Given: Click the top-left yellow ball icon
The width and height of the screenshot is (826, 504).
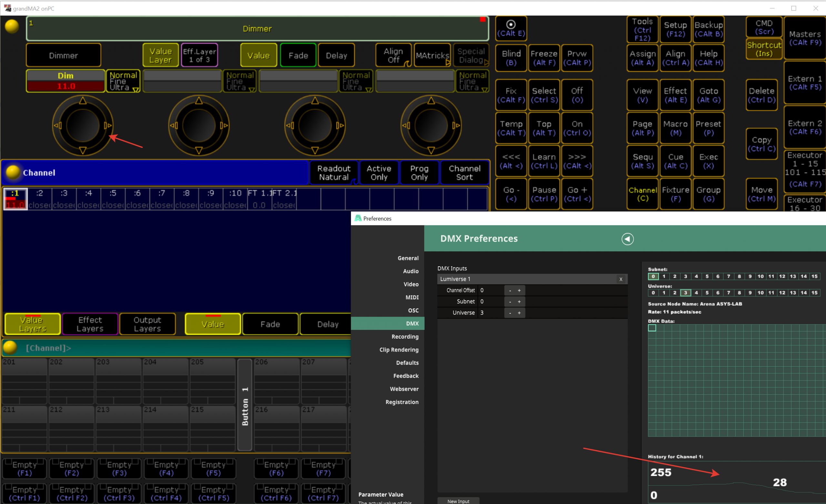Looking at the screenshot, I should tap(12, 26).
